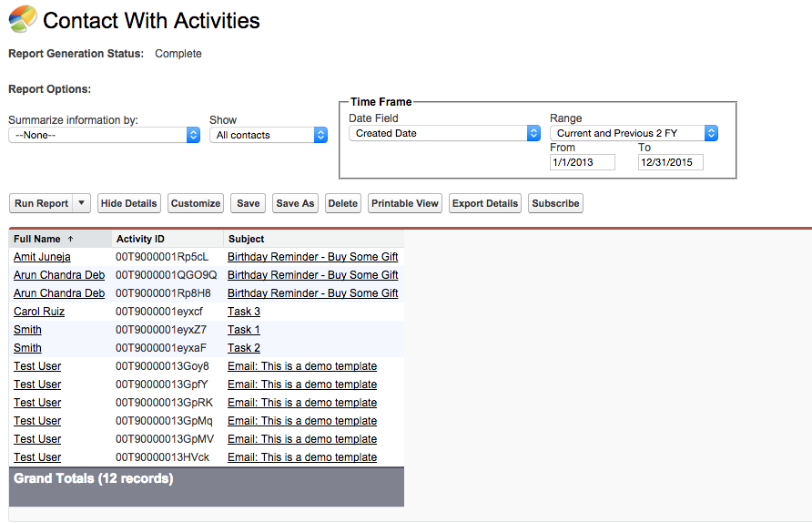This screenshot has height=523, width=812.
Task: Open Test User link for activity 00T90000013GpfY
Action: [x=37, y=385]
